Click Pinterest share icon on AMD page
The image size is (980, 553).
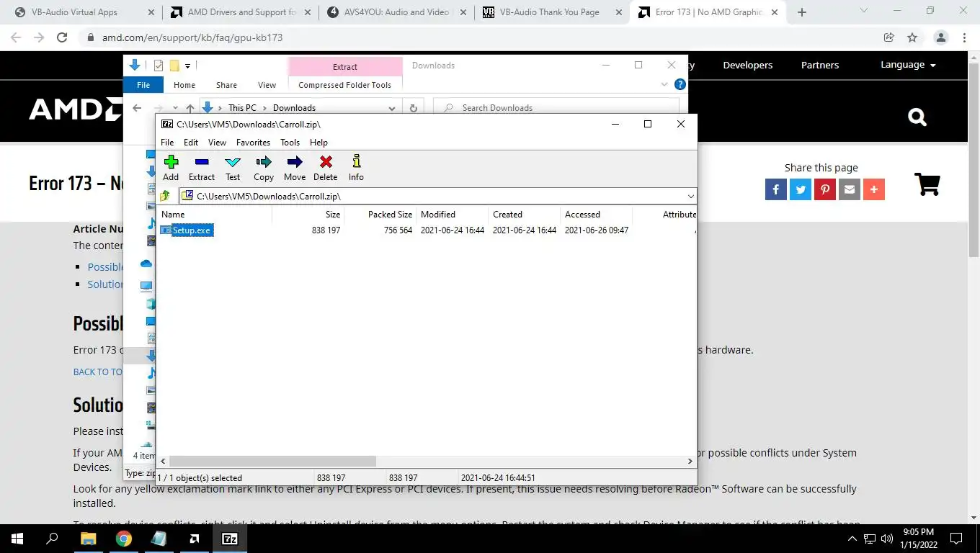point(825,189)
